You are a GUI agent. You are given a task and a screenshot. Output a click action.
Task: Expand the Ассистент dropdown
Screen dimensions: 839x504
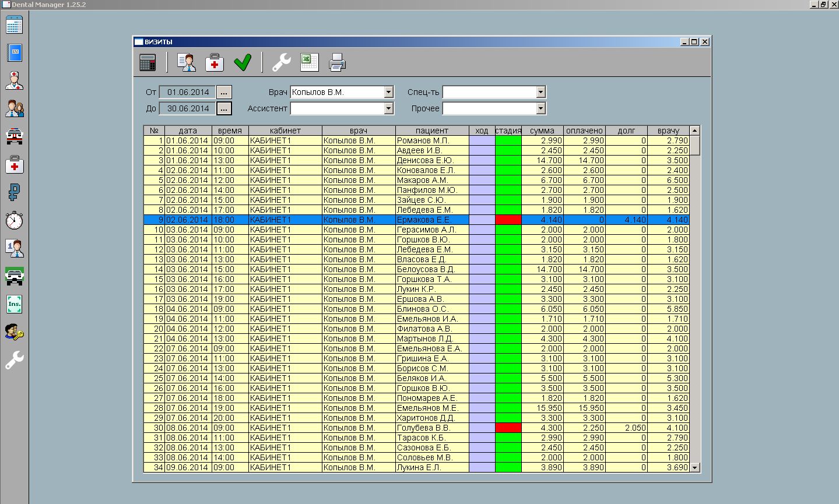tap(389, 108)
